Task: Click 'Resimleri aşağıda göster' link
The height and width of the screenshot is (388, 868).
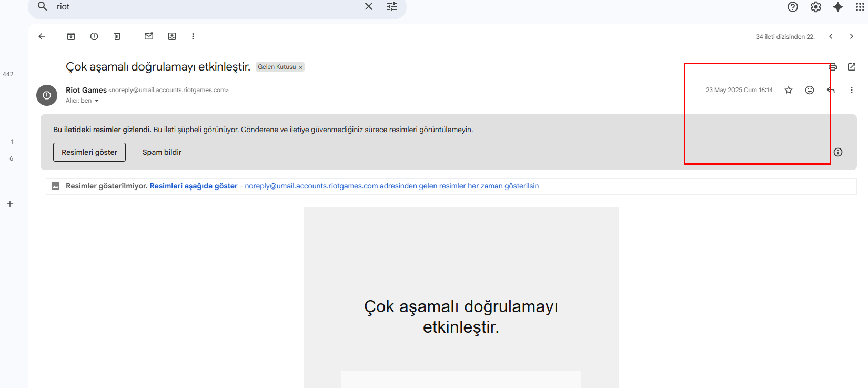Action: point(194,186)
